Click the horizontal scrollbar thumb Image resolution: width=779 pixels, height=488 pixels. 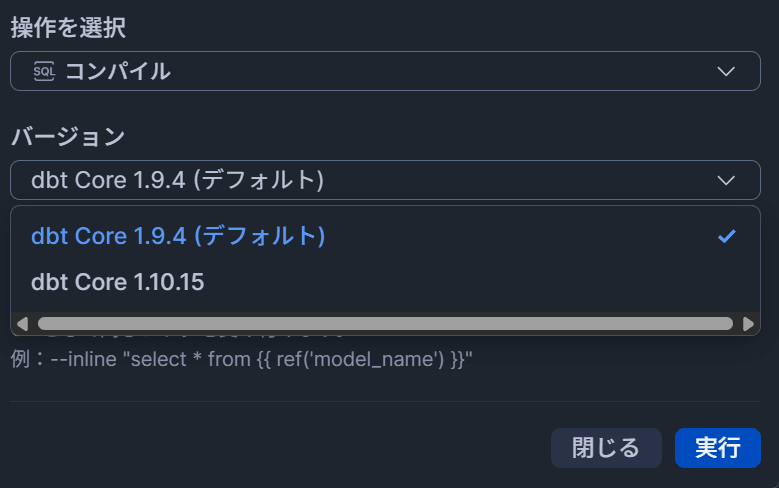(385, 324)
